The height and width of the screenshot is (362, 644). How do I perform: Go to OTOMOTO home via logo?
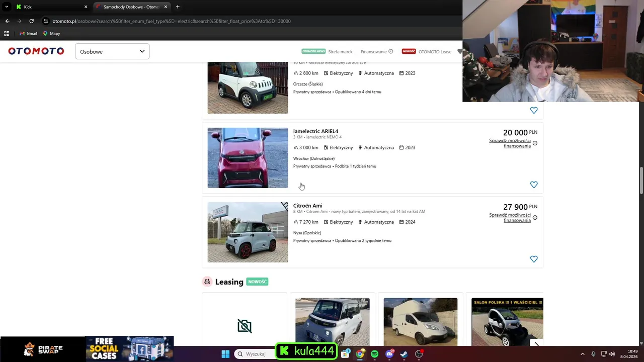(x=36, y=51)
